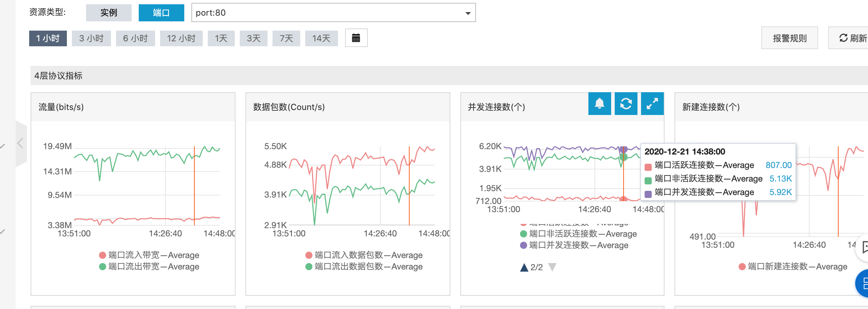Toggle 端口新建连接数—Average legend color dot
Screen dimensions: 868x309
742,267
